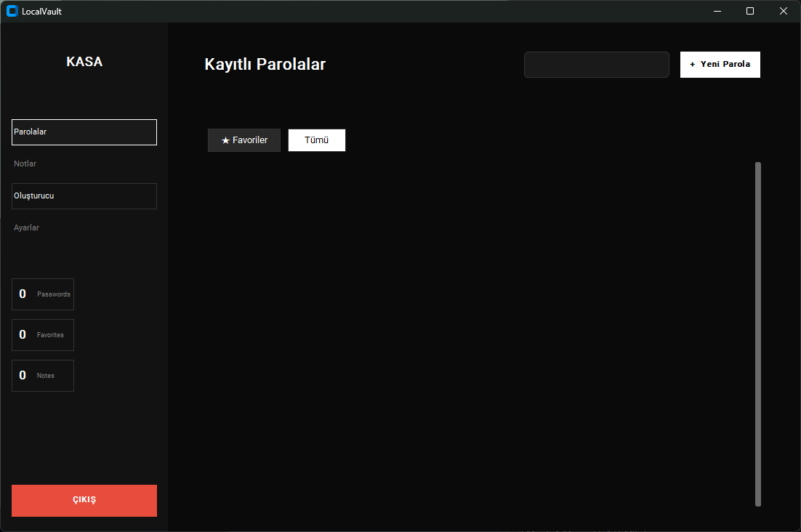Image resolution: width=801 pixels, height=532 pixels.
Task: Click the KASA title in sidebar
Action: tap(84, 62)
